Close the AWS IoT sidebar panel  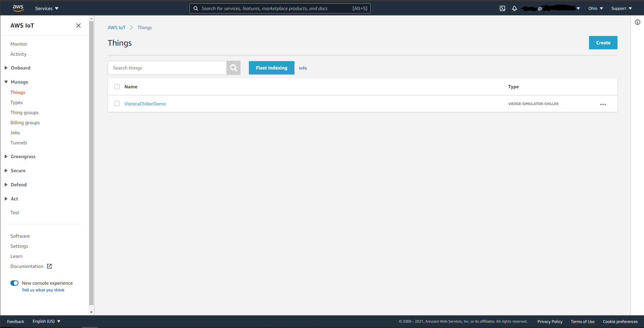click(x=78, y=26)
